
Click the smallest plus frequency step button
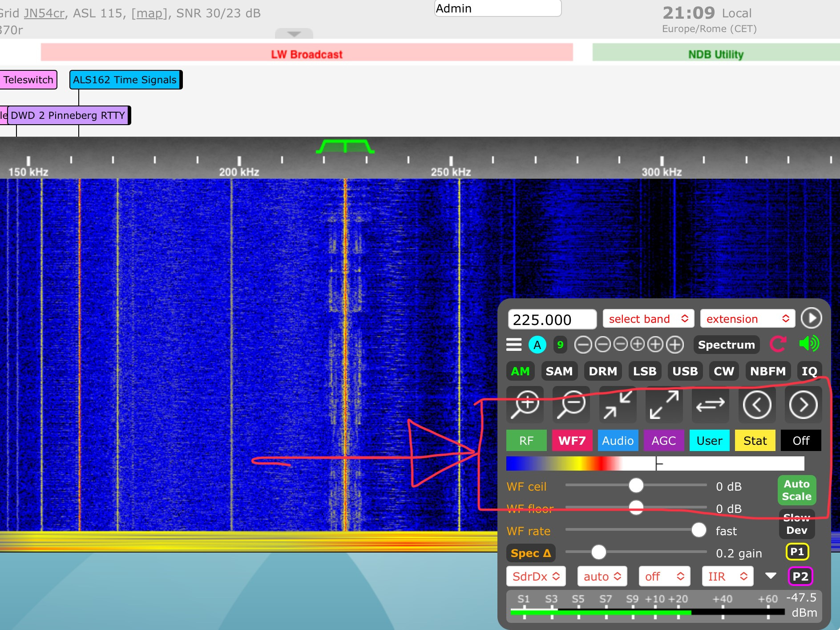coord(638,344)
